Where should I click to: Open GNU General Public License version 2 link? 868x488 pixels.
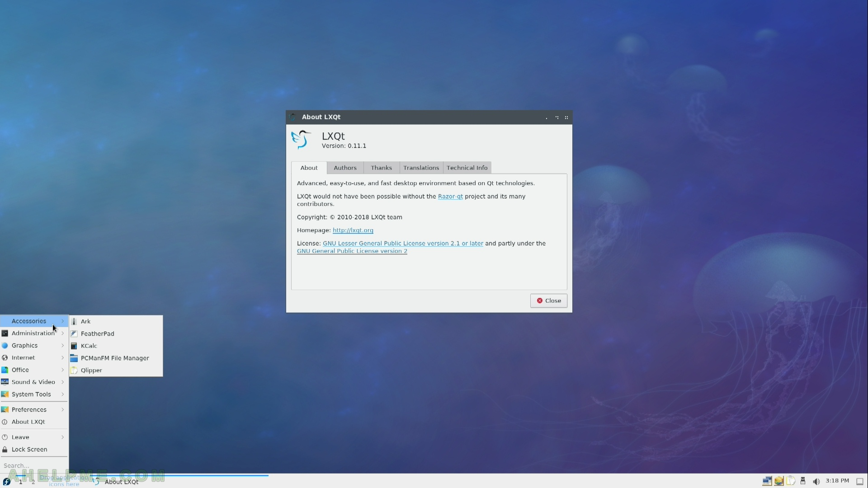[x=352, y=251]
